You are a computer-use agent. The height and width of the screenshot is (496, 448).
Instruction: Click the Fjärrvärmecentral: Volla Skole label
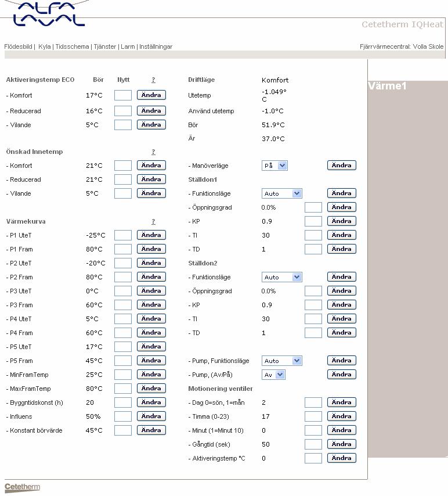coord(402,46)
